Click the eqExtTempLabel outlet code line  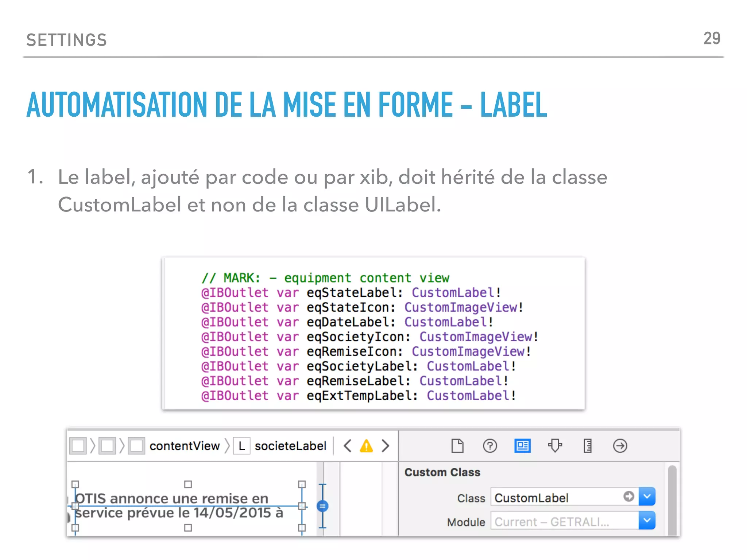click(359, 396)
